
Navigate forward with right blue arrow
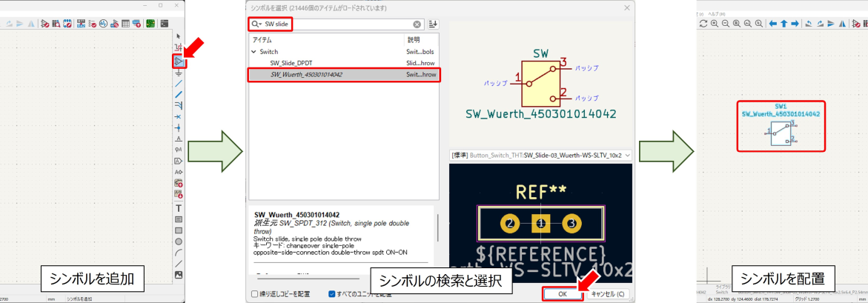coord(795,24)
